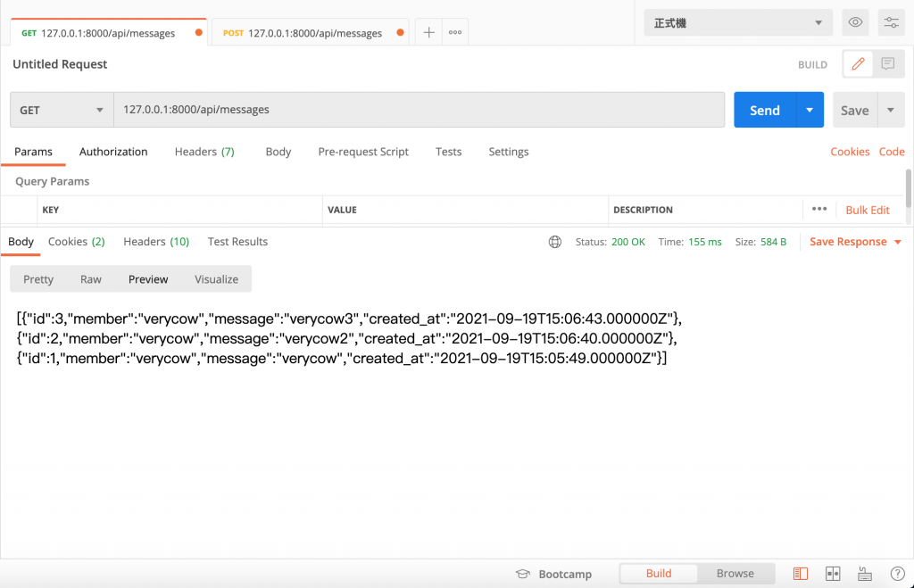Open the help question mark icon
The height and width of the screenshot is (588, 914).
pos(898,574)
